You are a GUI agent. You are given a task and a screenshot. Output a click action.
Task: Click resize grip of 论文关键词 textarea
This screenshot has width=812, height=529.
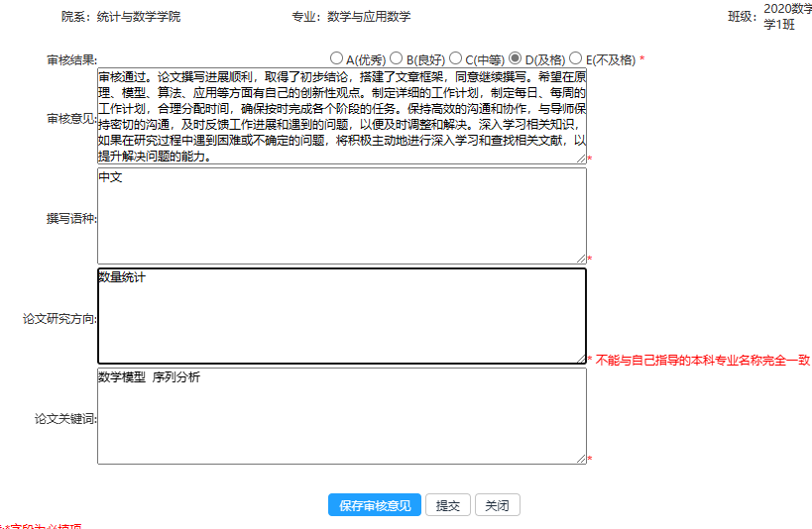pyautogui.click(x=581, y=458)
